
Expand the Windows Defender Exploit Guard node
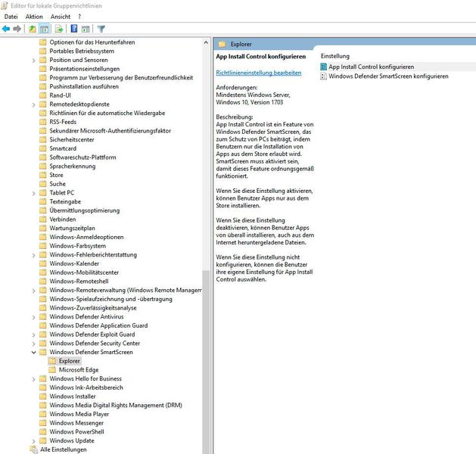(33, 334)
